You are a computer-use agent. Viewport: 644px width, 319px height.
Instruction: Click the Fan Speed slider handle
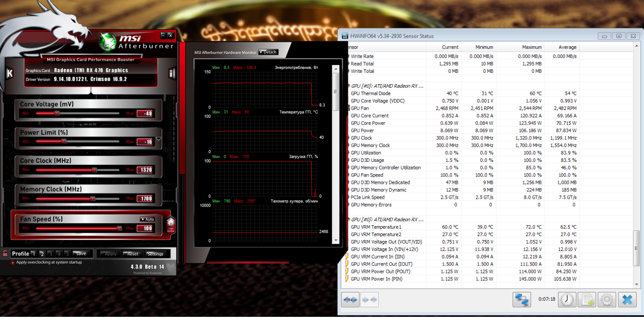tap(119, 228)
